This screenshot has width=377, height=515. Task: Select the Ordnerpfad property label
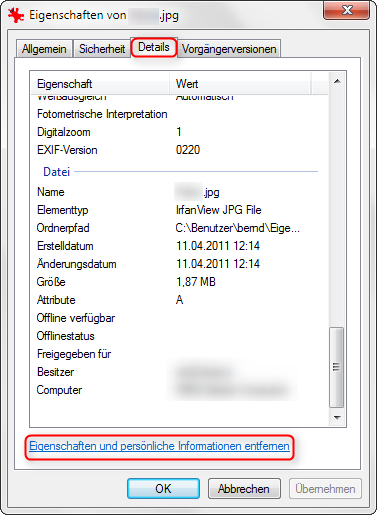coord(63,228)
